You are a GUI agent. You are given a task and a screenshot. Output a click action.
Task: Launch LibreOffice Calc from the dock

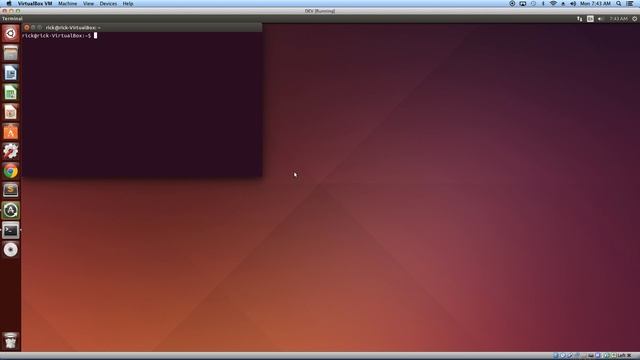[11, 92]
